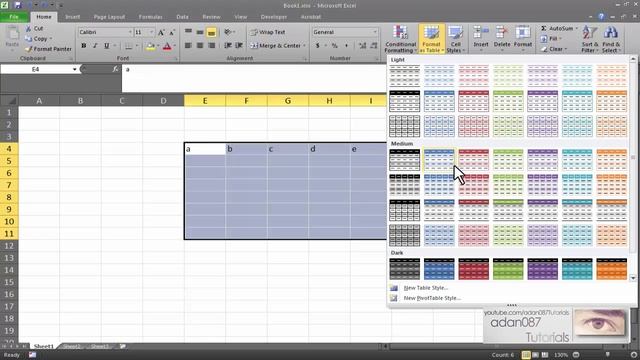This screenshot has height=360, width=640.
Task: Switch to the Data tab
Action: [x=182, y=17]
